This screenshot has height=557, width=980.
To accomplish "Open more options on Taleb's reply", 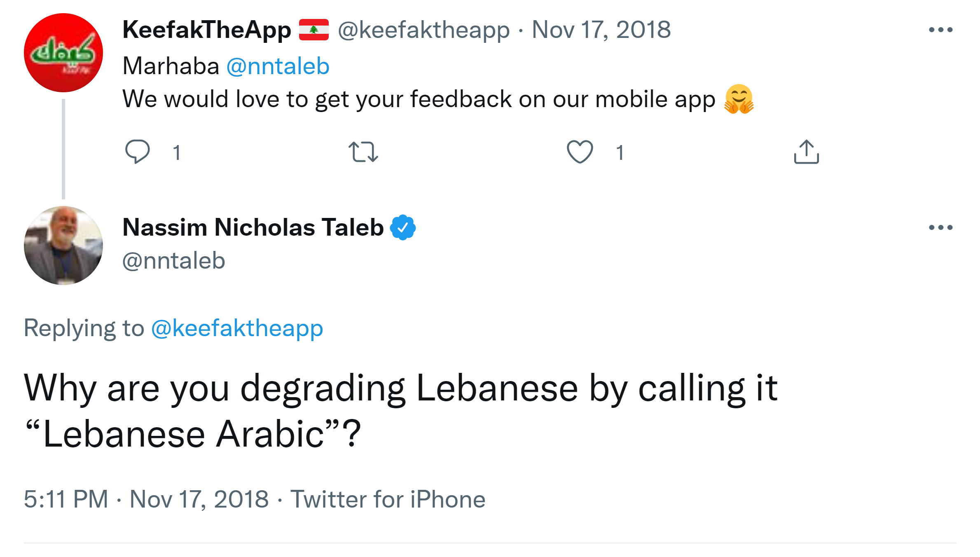I will coord(940,227).
